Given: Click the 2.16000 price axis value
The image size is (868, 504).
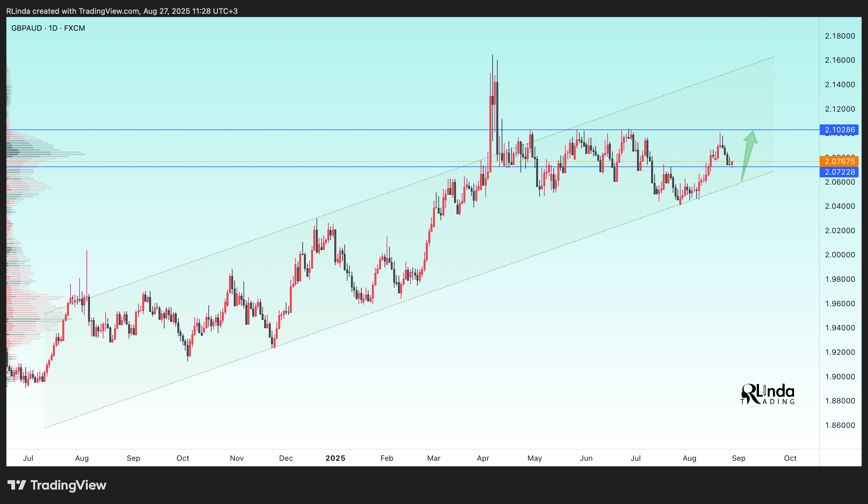Looking at the screenshot, I should coord(840,60).
